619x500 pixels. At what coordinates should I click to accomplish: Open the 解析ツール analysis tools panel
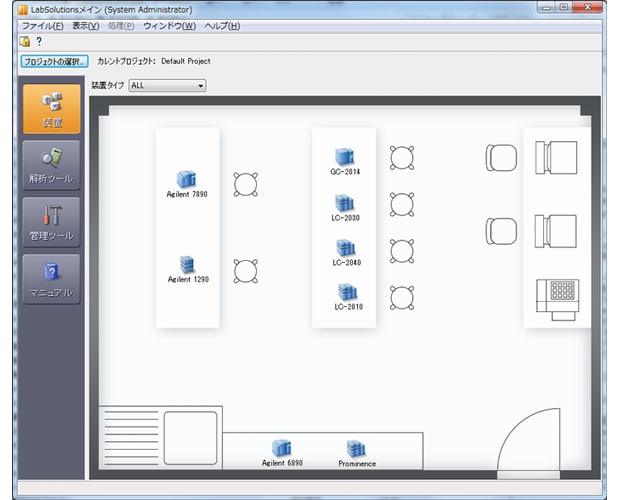51,165
